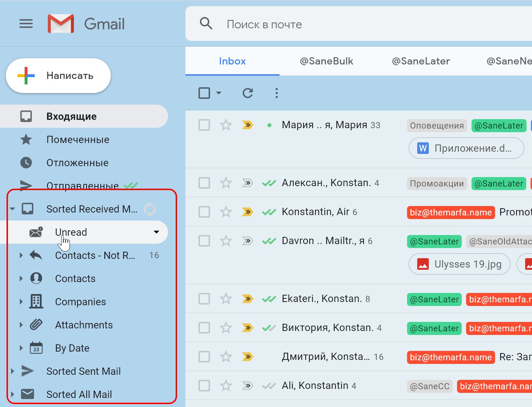
Task: Click the Отправленные send arrow icon
Action: (x=26, y=185)
